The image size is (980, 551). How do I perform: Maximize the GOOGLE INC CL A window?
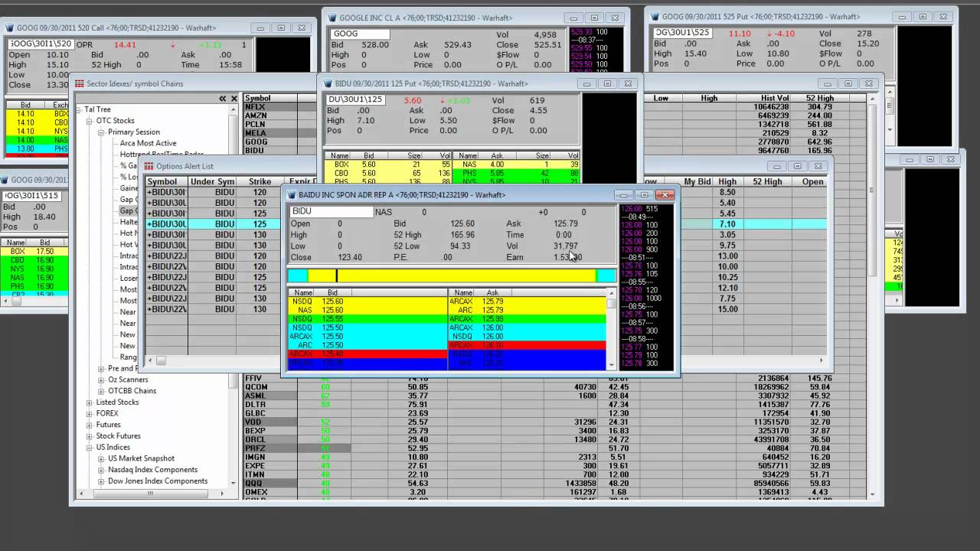pyautogui.click(x=594, y=18)
